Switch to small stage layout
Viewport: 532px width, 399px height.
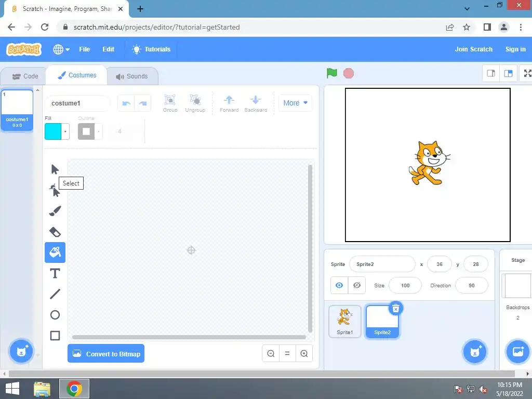tap(491, 73)
